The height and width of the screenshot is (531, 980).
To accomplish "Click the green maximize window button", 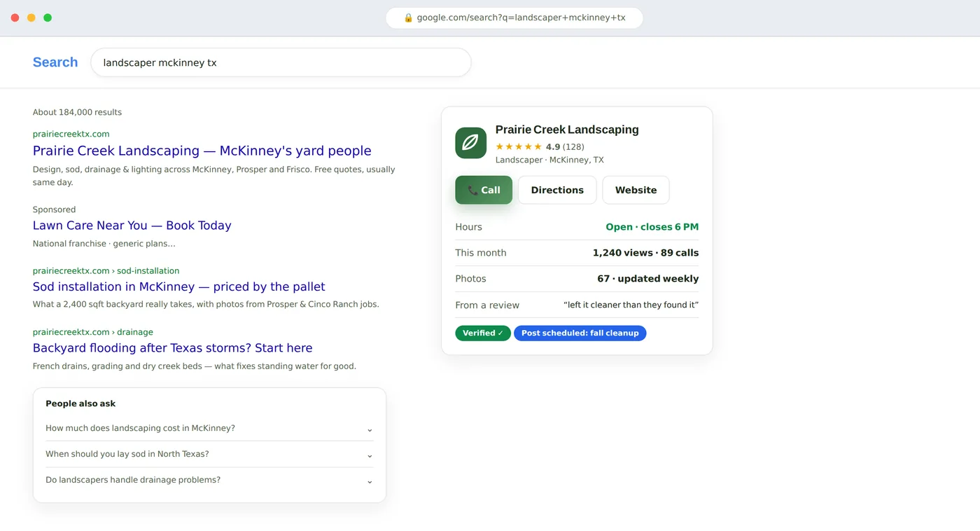I will [48, 18].
